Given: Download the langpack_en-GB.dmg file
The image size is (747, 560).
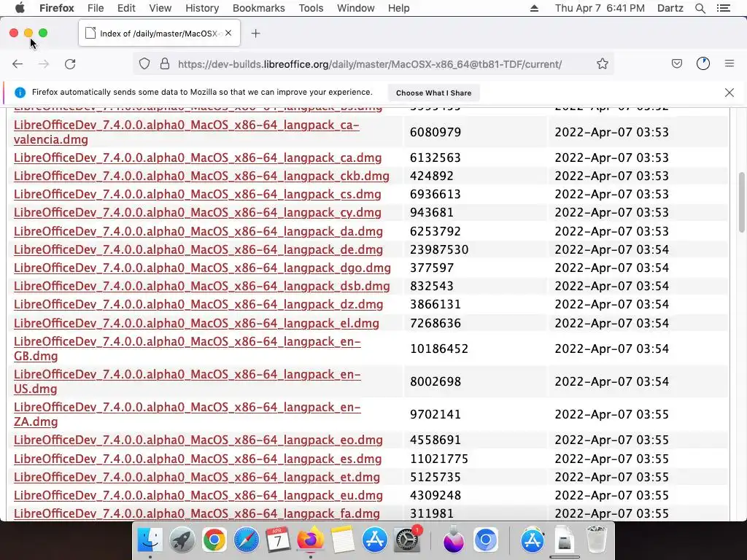Looking at the screenshot, I should [187, 349].
